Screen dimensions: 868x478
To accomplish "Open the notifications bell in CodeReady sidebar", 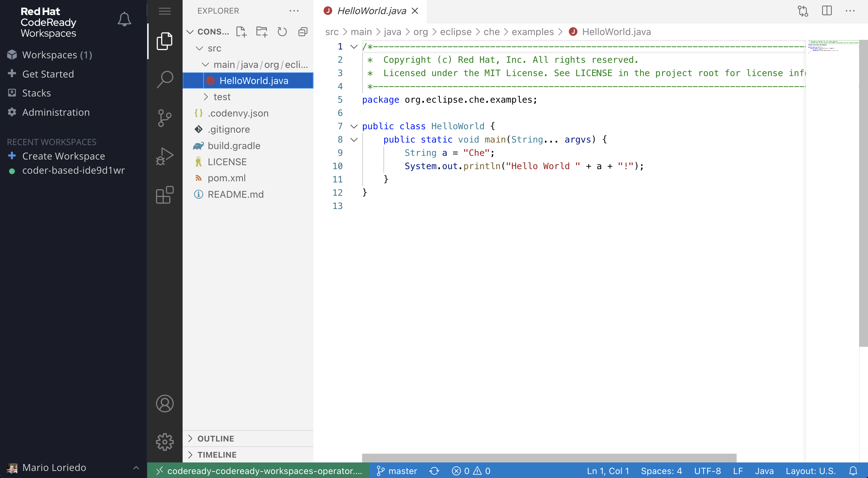I will tap(124, 19).
